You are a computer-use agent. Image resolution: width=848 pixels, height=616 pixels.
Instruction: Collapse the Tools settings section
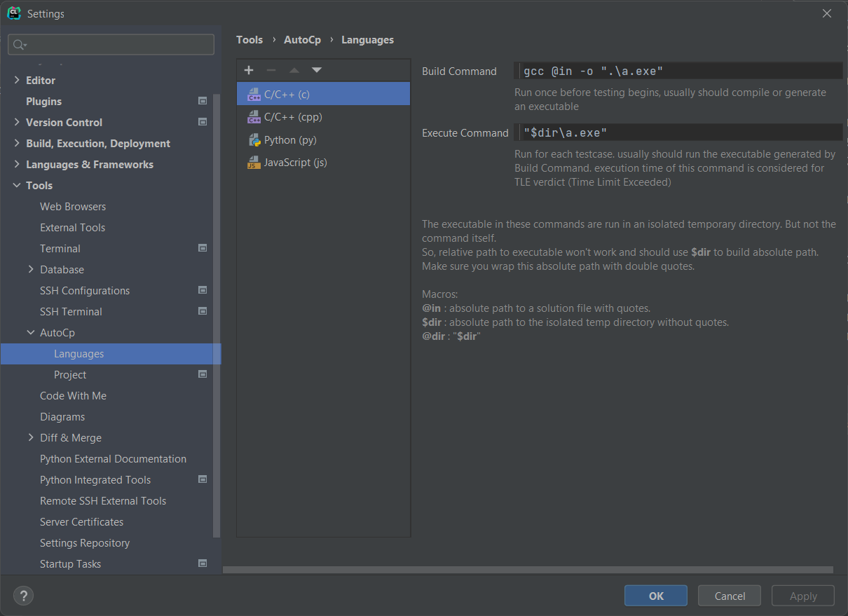coord(17,186)
